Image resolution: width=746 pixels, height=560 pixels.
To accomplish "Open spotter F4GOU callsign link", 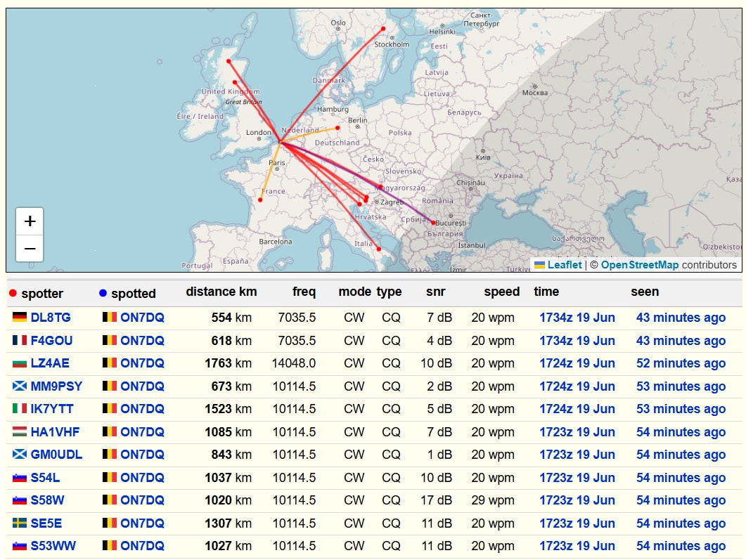I will point(51,340).
